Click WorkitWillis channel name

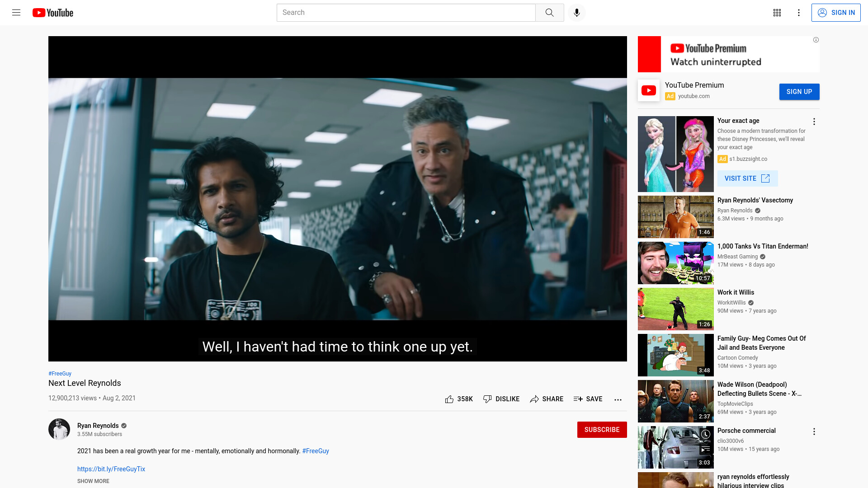click(731, 303)
